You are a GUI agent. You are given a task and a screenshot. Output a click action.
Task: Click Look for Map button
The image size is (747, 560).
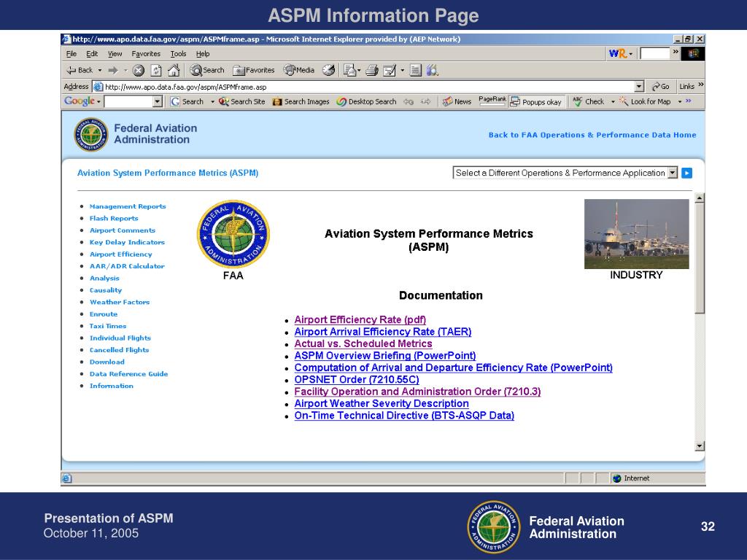coord(645,101)
